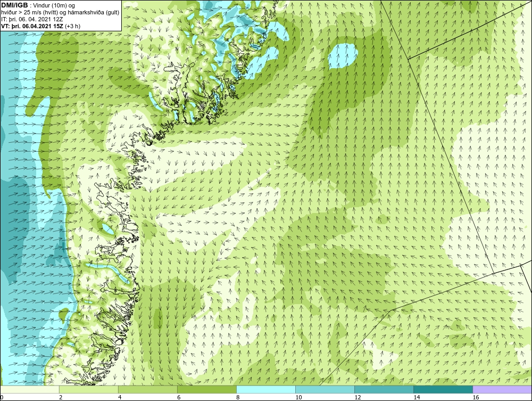Click the legend tick label 2
Viewport: 532px width, 401px height.
(x=61, y=397)
